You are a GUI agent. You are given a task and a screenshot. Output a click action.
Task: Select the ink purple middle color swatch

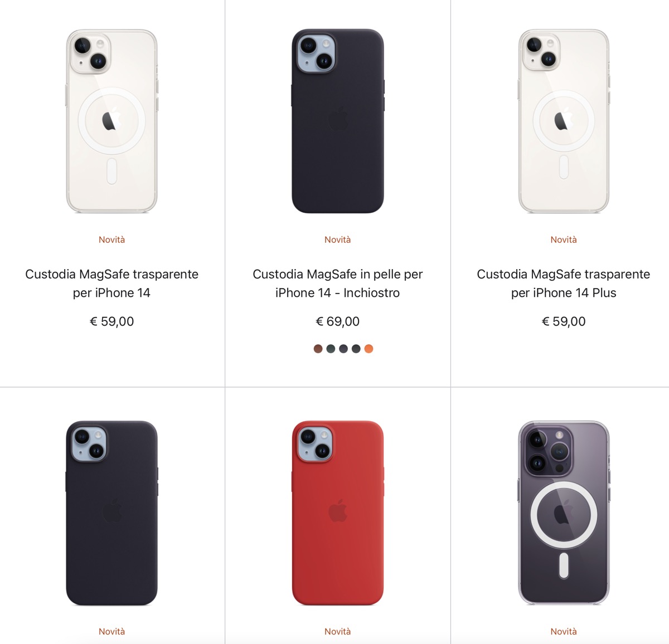(x=343, y=349)
